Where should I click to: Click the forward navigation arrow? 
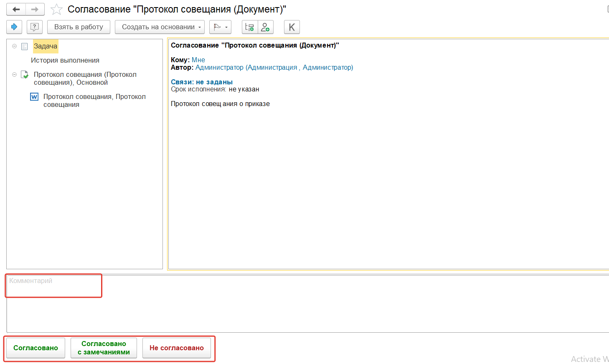coord(35,9)
